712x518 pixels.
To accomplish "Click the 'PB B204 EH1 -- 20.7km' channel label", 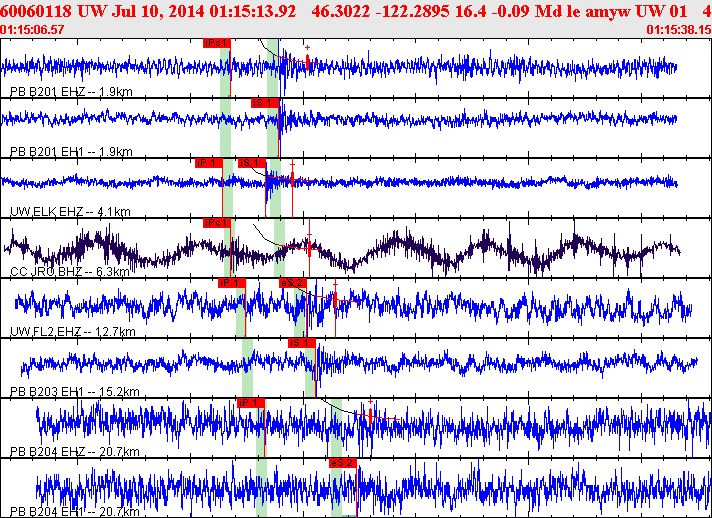I will (x=75, y=511).
